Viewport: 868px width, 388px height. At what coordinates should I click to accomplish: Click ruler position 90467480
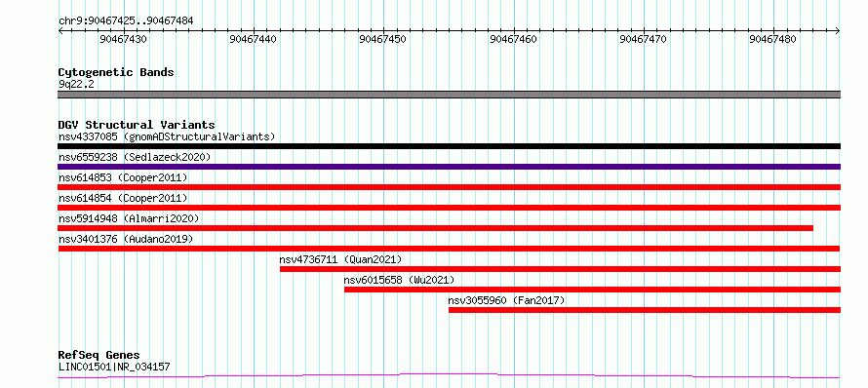(x=772, y=40)
